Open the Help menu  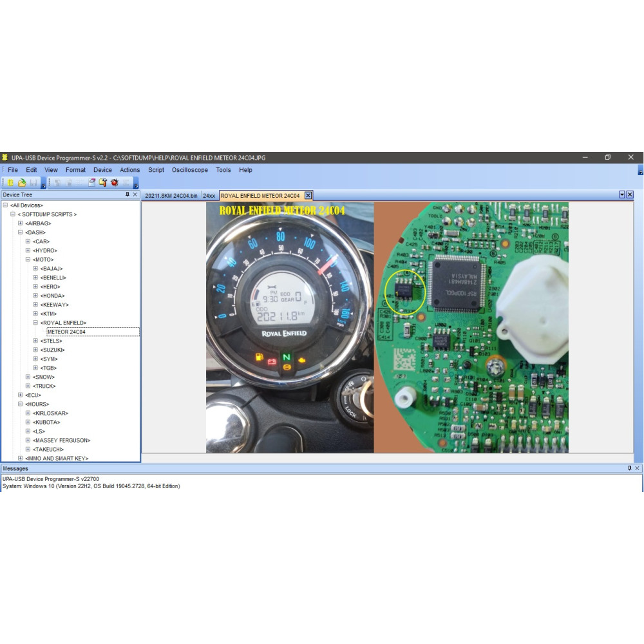click(245, 169)
